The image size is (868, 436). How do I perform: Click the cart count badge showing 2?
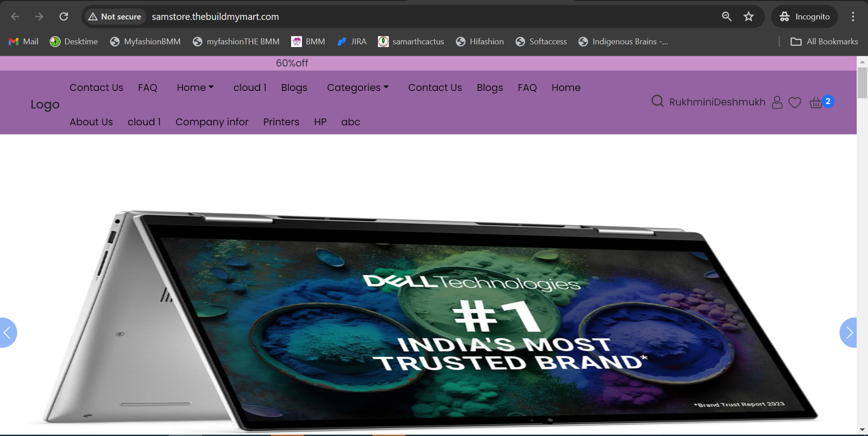tap(828, 101)
